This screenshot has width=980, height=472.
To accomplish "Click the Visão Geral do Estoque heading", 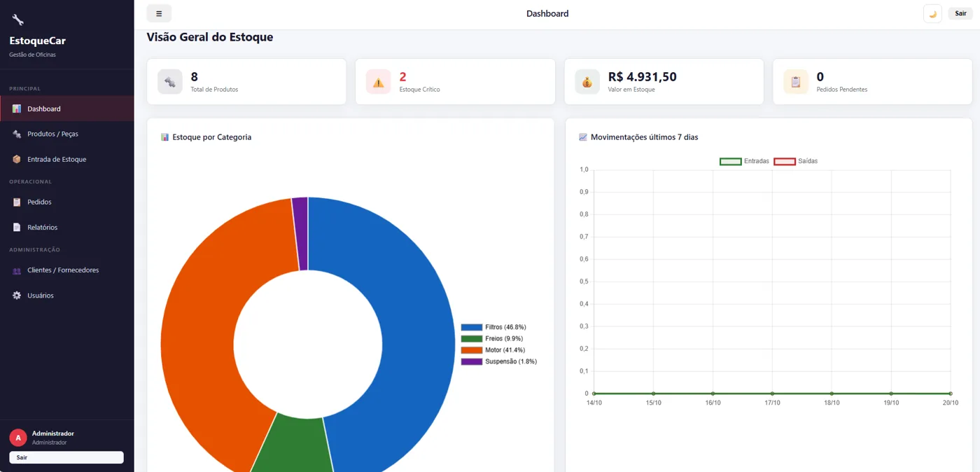I will click(210, 37).
